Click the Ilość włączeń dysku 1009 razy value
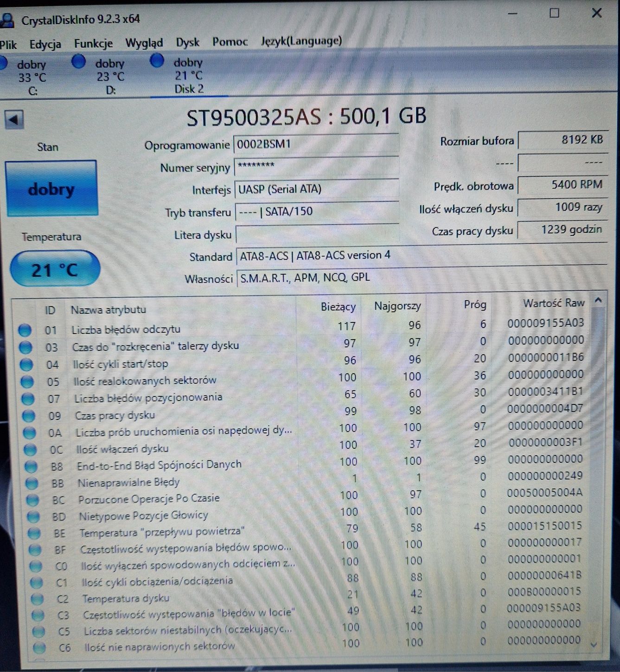This screenshot has width=620, height=672. pyautogui.click(x=562, y=207)
